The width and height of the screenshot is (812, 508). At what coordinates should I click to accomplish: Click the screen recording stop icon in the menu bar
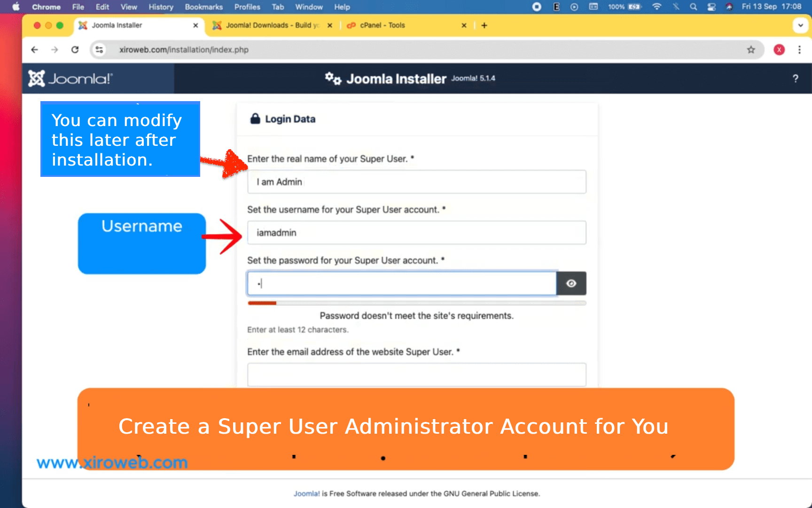pyautogui.click(x=537, y=7)
